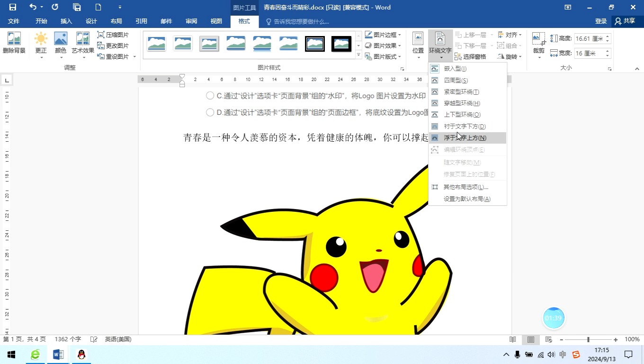Select the black double-frame picture style

(315, 44)
